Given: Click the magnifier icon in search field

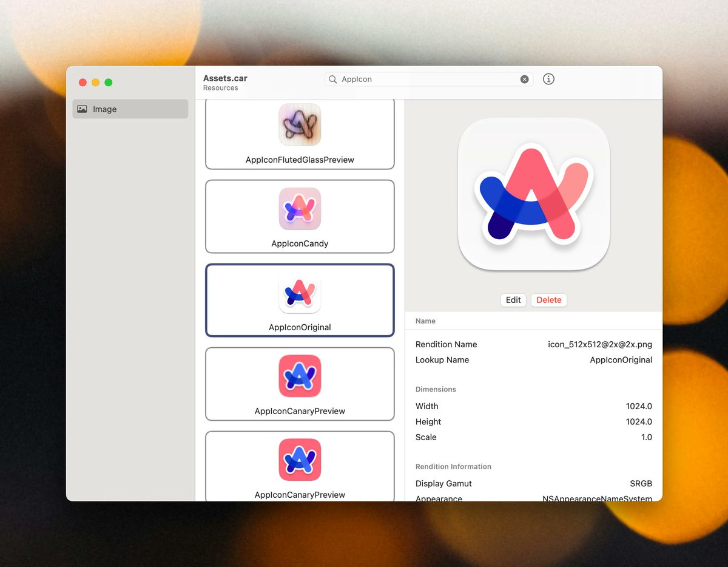Looking at the screenshot, I should point(333,80).
